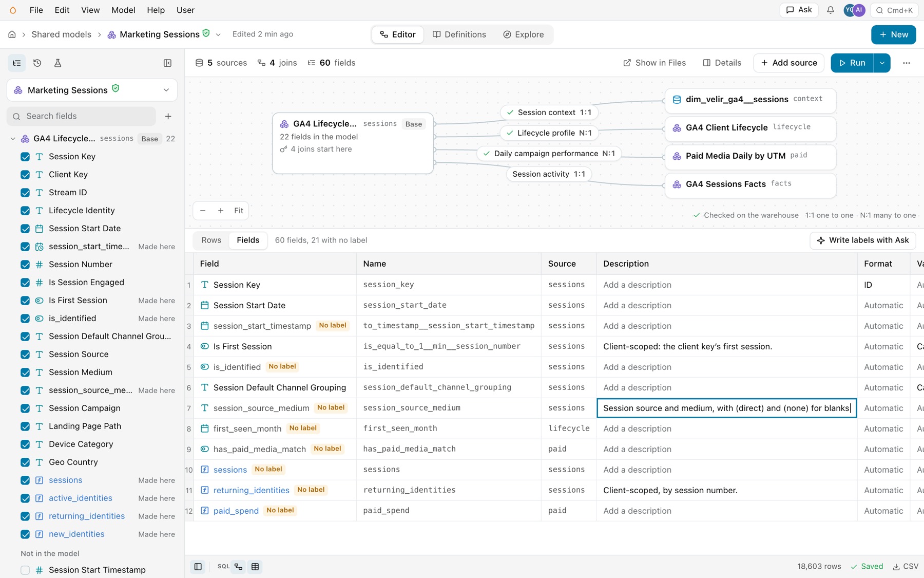Screen dimensions: 924x578
Task: Open the notifications bell
Action: [x=830, y=10]
